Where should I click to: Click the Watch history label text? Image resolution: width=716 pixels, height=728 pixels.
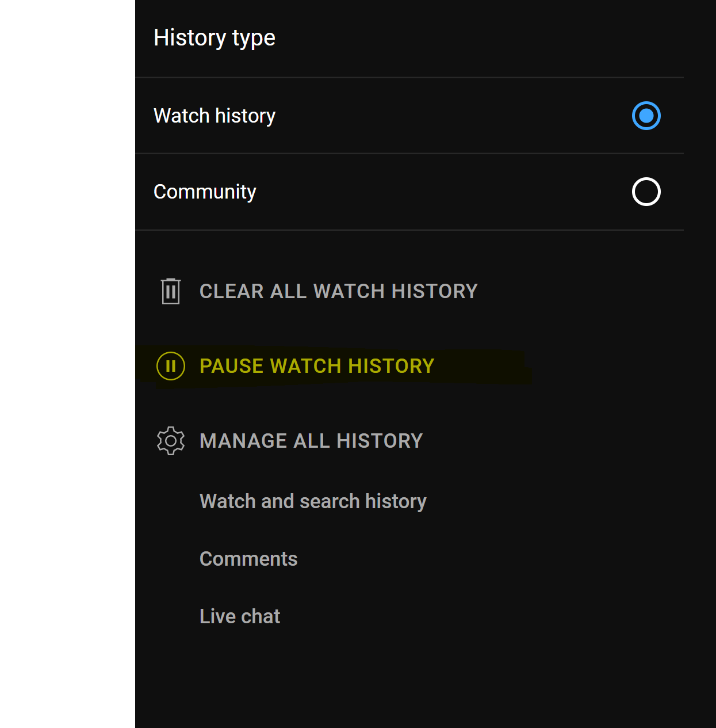pos(215,116)
